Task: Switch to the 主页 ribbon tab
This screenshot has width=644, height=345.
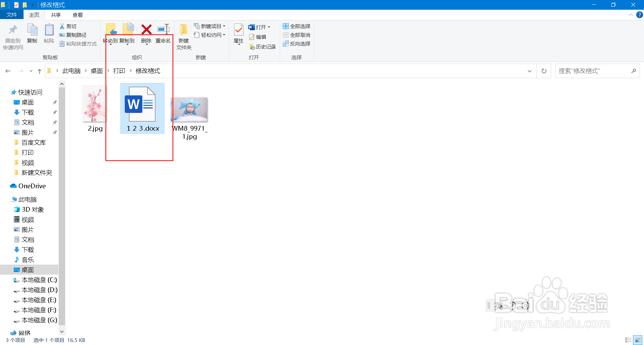Action: tap(34, 15)
